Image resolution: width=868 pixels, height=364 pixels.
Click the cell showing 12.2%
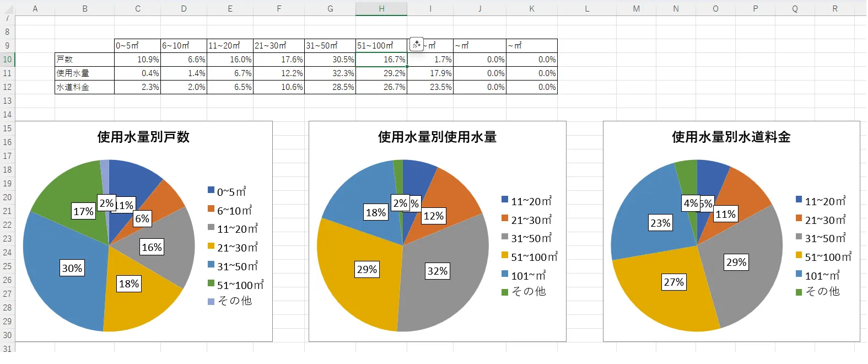[279, 73]
